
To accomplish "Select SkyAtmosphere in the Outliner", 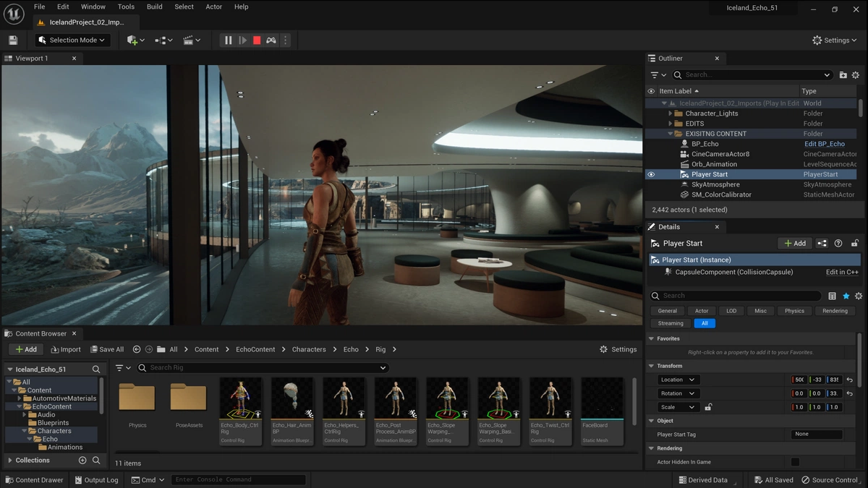I will 715,184.
